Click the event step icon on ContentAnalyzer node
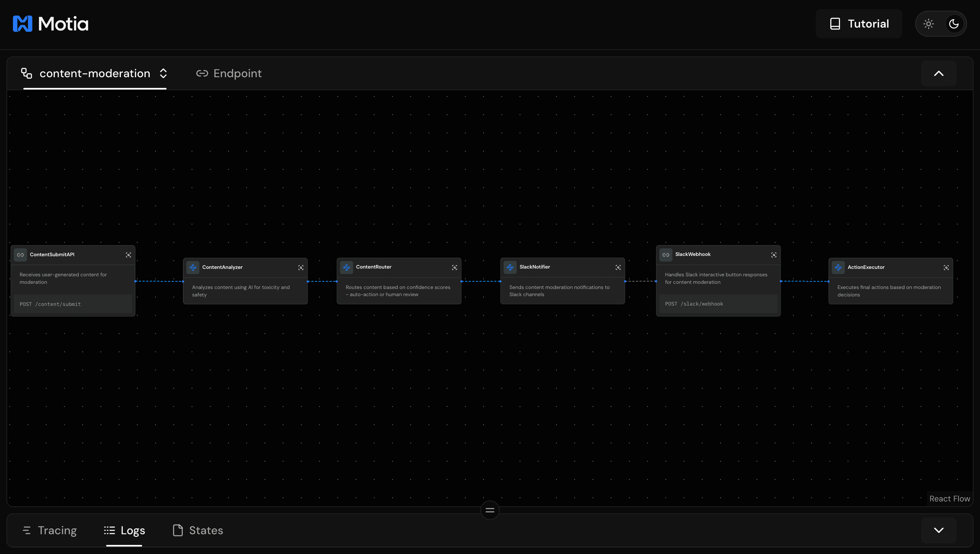Screen dimensions: 980x554 coord(193,267)
